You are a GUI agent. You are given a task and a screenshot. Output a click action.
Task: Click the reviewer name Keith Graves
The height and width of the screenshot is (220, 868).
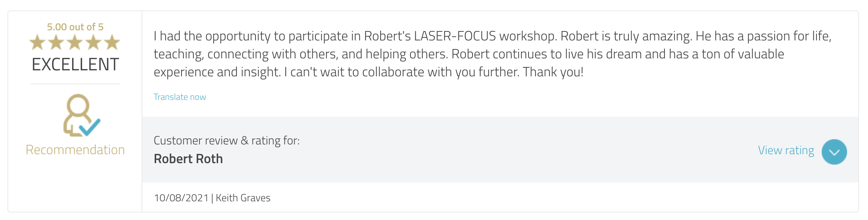point(243,198)
